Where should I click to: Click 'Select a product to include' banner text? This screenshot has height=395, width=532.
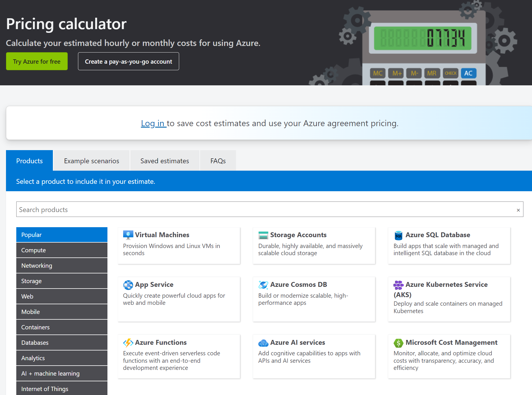pos(85,182)
